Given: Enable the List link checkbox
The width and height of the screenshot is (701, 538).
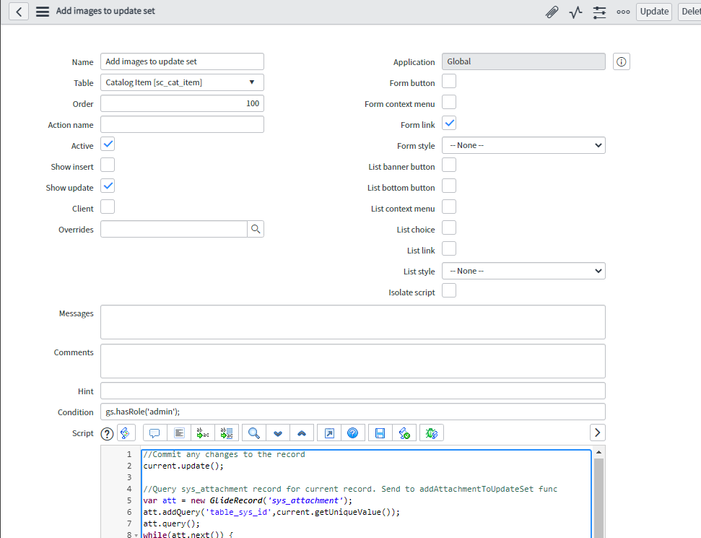Looking at the screenshot, I should [x=449, y=249].
